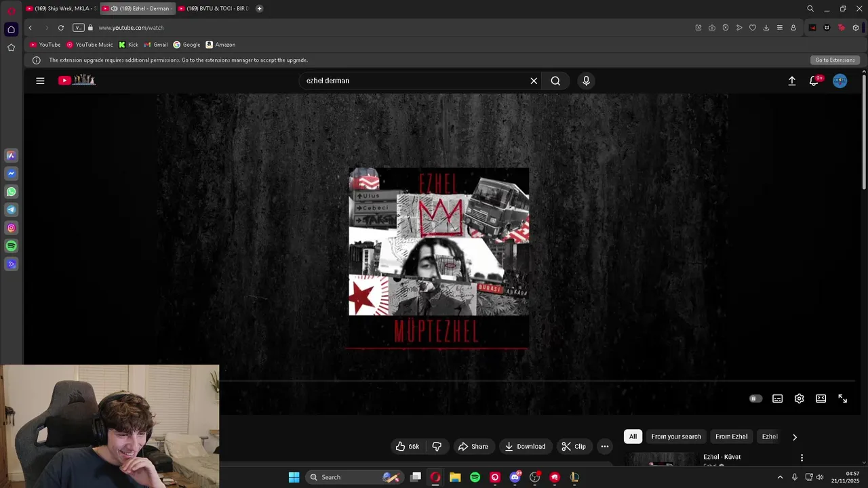
Task: Enter full screen in the video player
Action: point(843,399)
